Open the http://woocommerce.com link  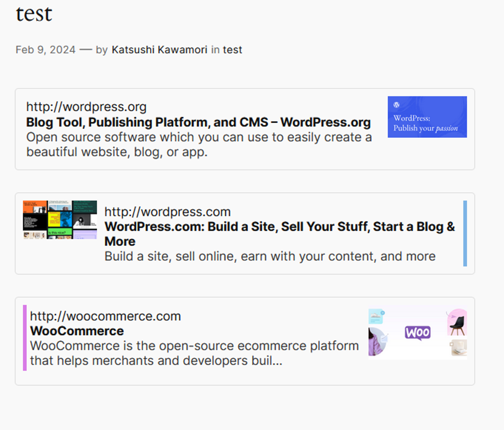coord(105,316)
